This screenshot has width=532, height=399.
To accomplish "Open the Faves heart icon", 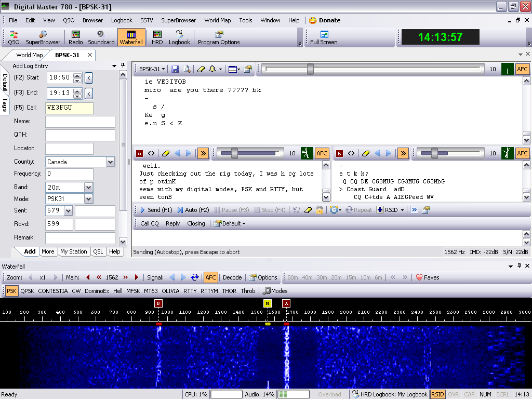I will point(428,277).
